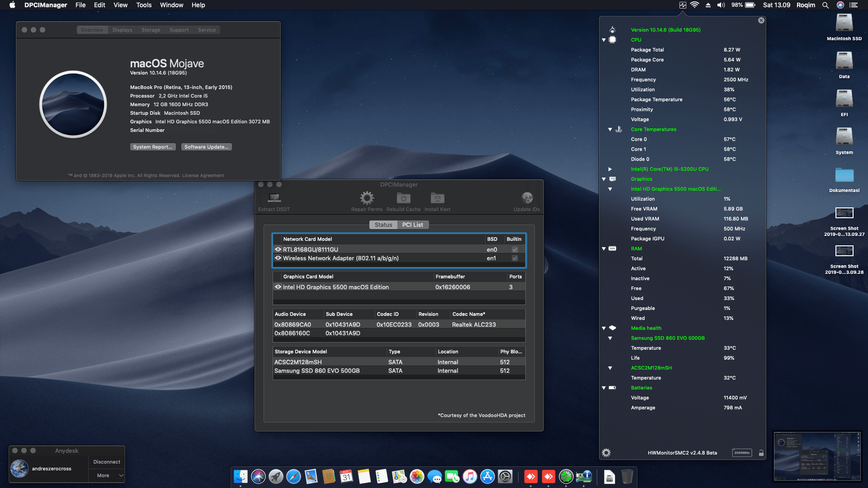This screenshot has height=488, width=868.
Task: Open Calendar from the Dock
Action: tap(346, 476)
